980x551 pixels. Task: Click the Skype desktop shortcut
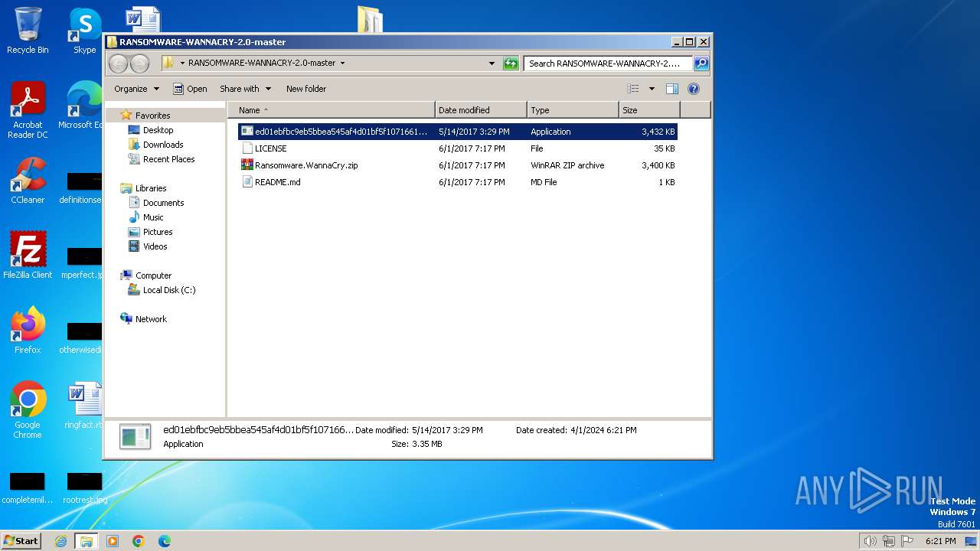84,31
